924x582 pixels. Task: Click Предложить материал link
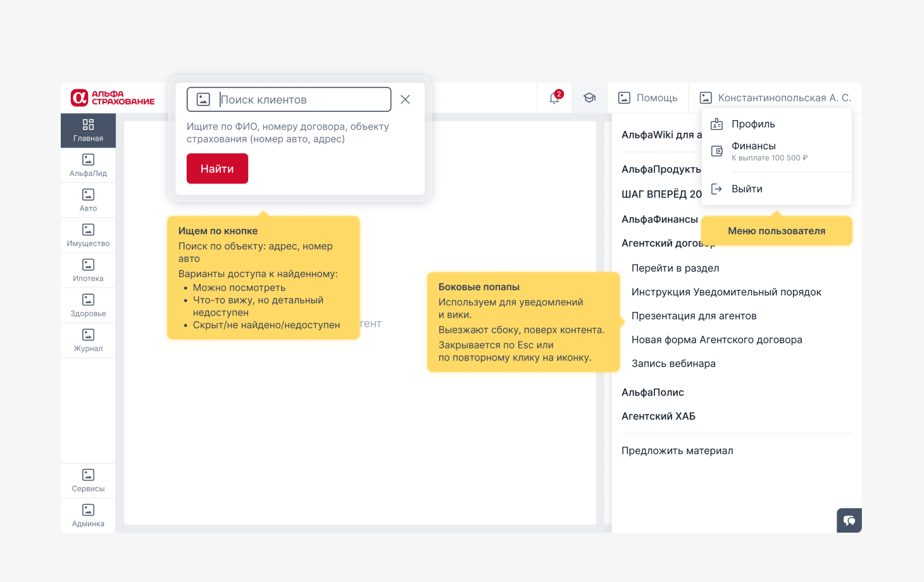(x=677, y=450)
